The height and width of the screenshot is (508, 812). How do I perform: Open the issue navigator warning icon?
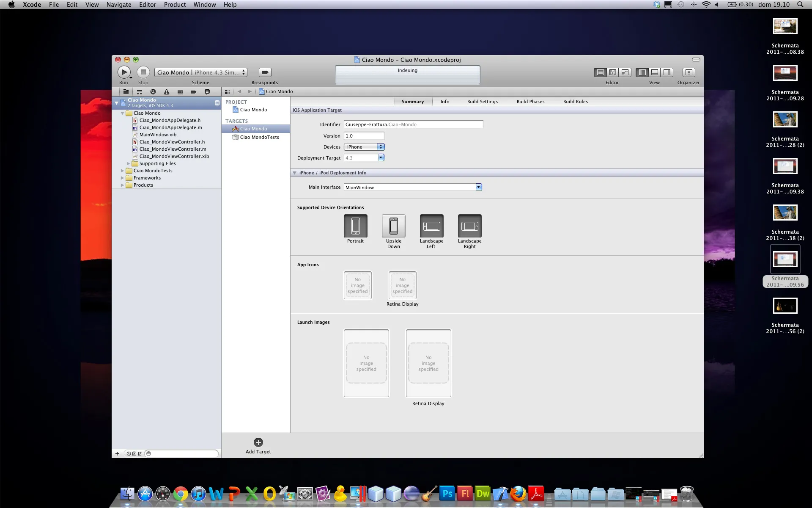(x=167, y=92)
